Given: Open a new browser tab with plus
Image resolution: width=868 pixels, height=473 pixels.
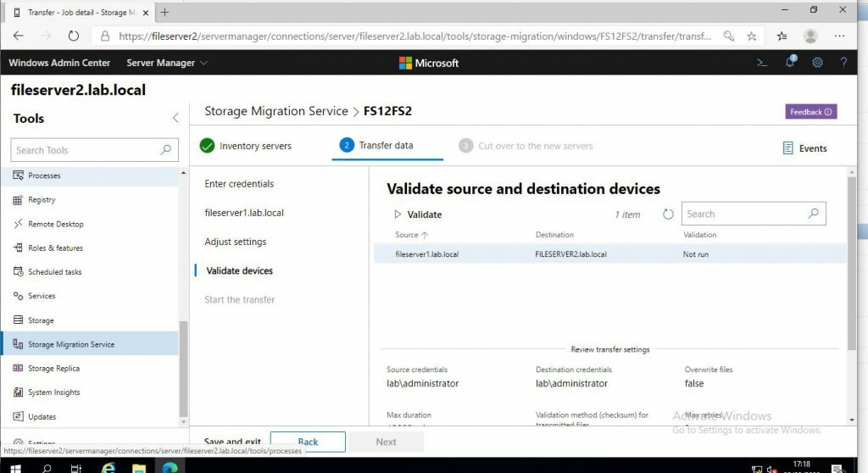Looking at the screenshot, I should click(164, 12).
